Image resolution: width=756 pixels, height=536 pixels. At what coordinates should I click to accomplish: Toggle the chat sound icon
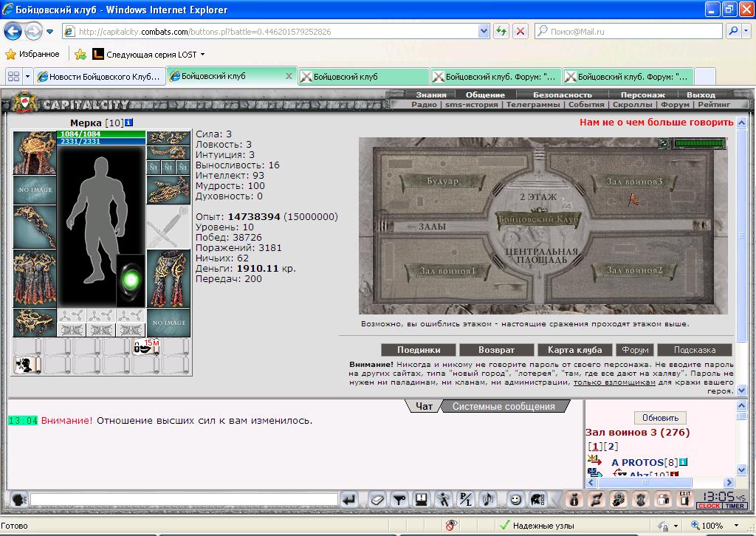[488, 500]
